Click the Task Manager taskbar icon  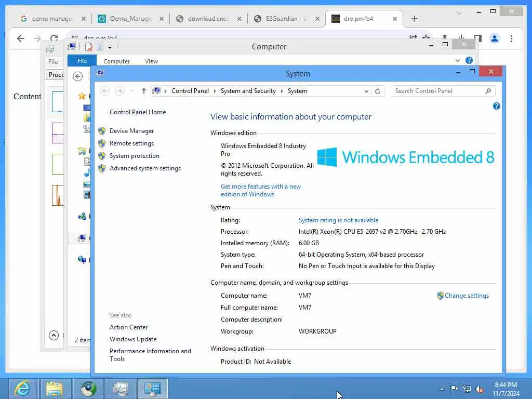[120, 389]
